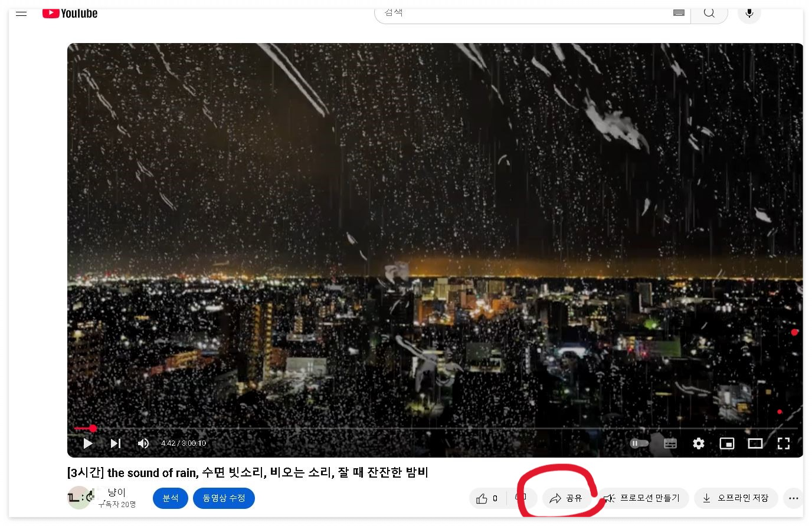This screenshot has width=812, height=526.
Task: Play the rain sound video
Action: 88,443
